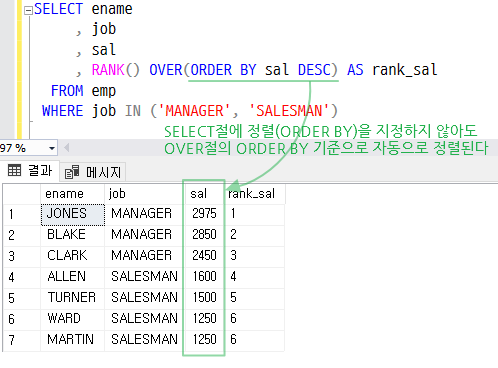Click the salary value 1500
498x368 pixels.
pyautogui.click(x=204, y=298)
